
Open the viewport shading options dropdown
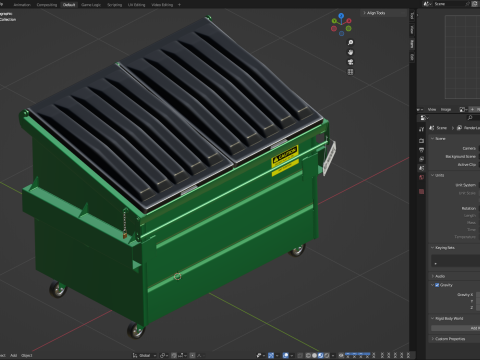pos(333,355)
